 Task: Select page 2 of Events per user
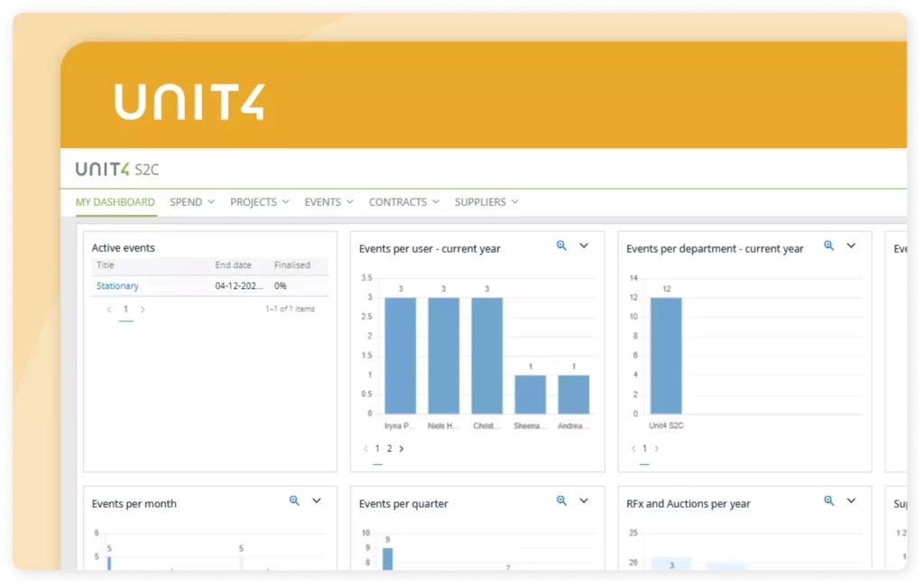coord(389,448)
